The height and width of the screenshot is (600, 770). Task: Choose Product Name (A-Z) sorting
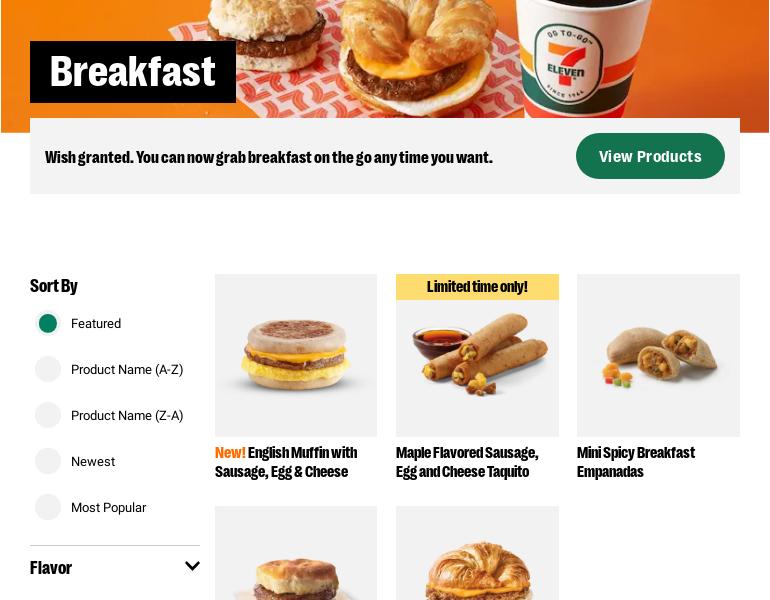48,369
